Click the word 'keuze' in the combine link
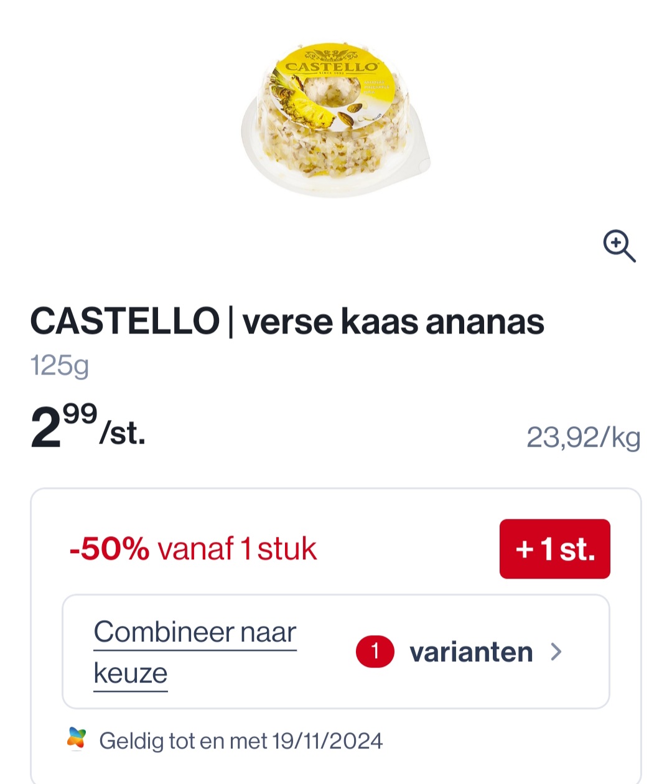672x784 pixels. click(131, 673)
